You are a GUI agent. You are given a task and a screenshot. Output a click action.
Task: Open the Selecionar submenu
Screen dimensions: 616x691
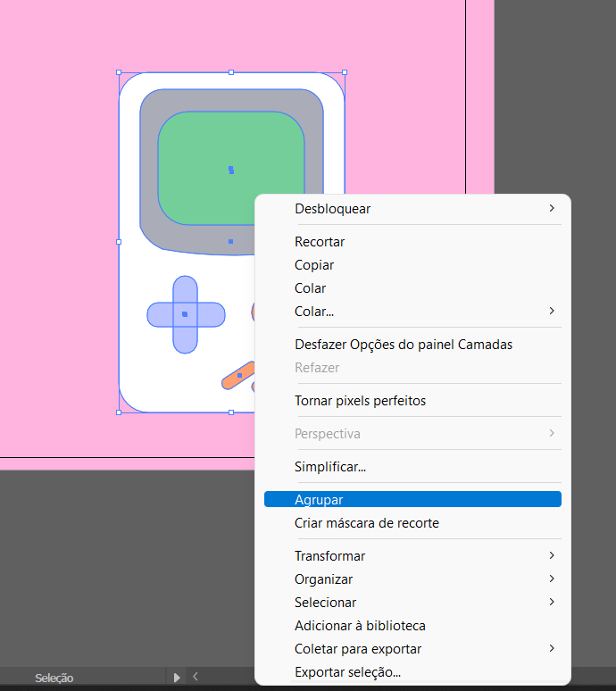point(412,603)
